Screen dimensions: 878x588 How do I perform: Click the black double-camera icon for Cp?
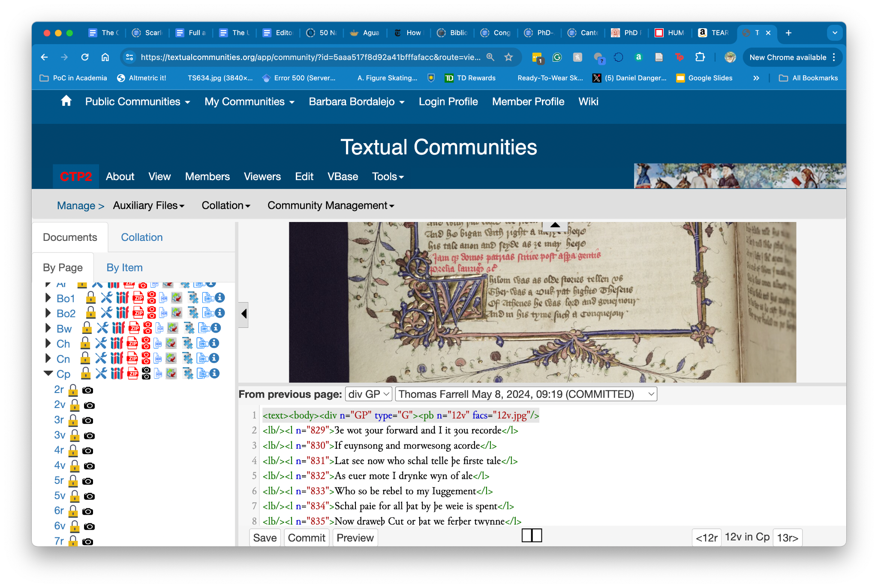point(146,373)
